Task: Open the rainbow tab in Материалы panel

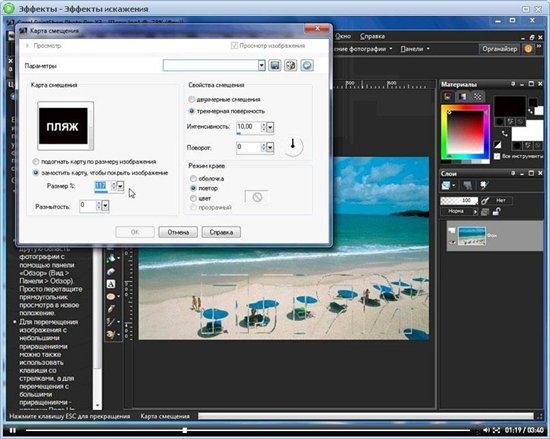Action: [463, 96]
